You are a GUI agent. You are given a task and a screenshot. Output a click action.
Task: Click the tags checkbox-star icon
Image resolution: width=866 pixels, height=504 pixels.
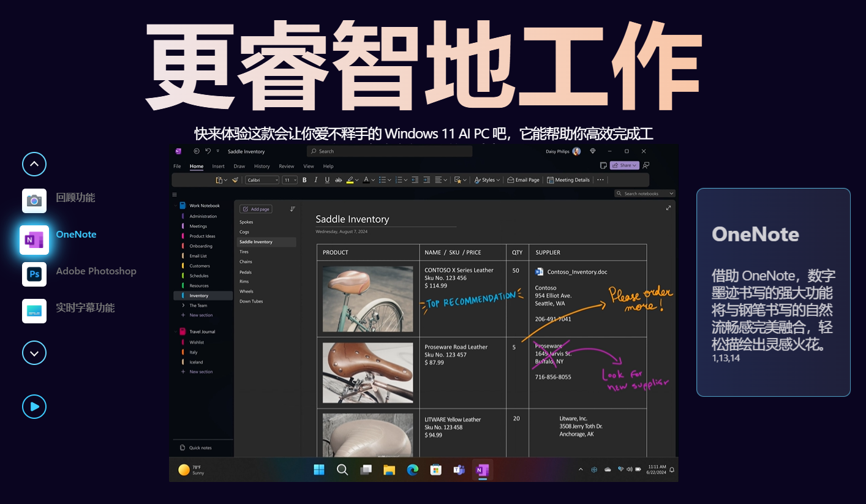457,180
